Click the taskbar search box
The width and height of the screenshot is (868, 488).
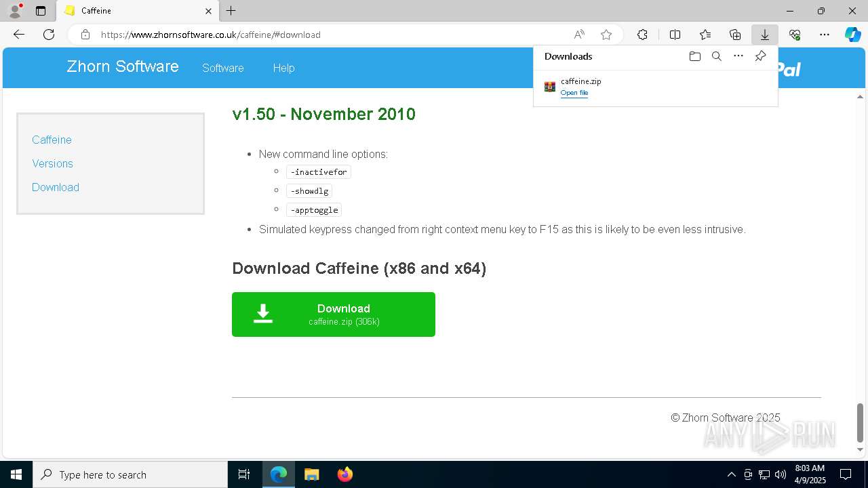(x=130, y=474)
